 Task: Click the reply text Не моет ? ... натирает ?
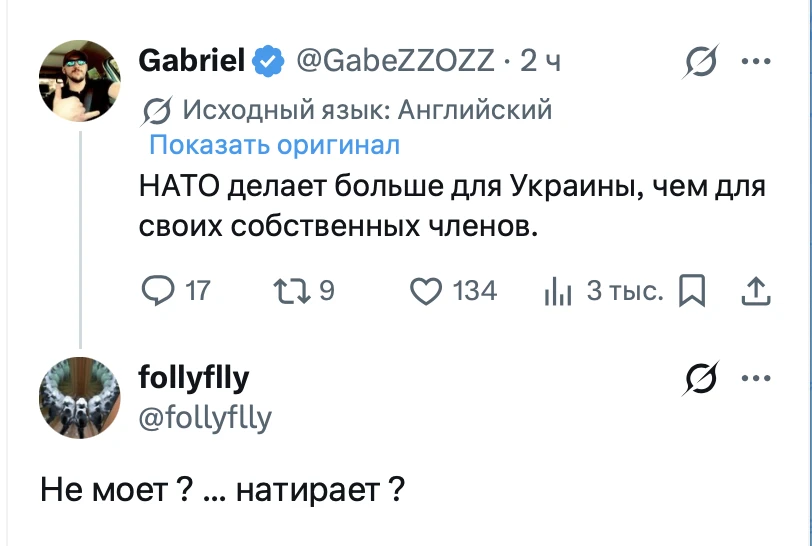point(222,490)
